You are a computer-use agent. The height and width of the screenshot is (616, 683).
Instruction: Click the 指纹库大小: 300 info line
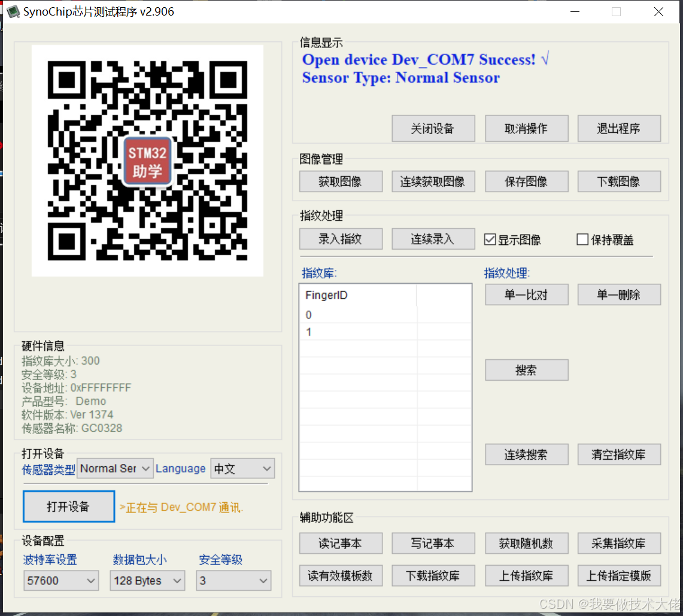(60, 361)
